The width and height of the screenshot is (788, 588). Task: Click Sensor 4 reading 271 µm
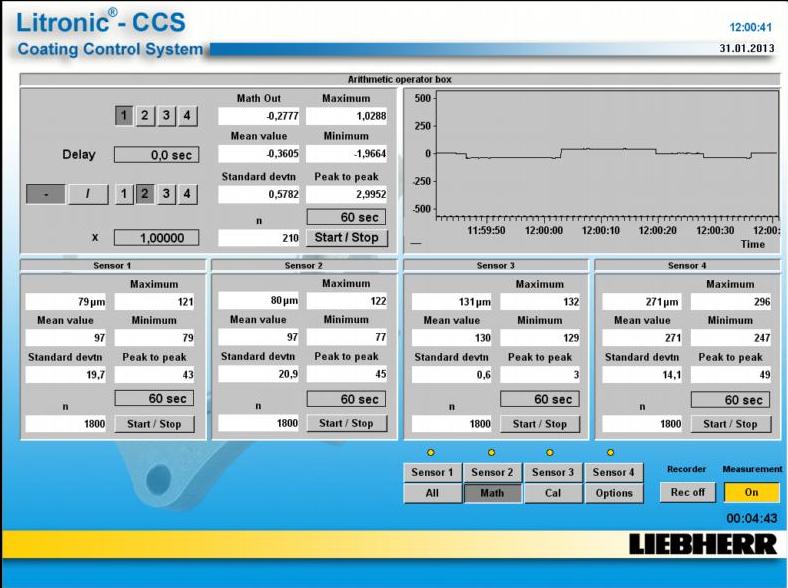coord(642,302)
